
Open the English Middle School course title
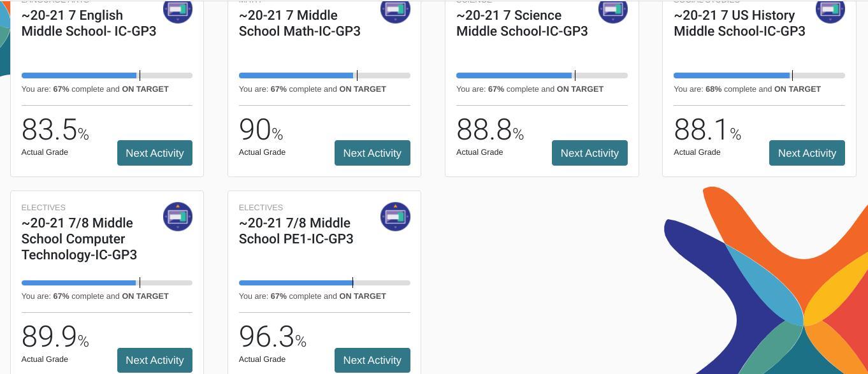89,23
